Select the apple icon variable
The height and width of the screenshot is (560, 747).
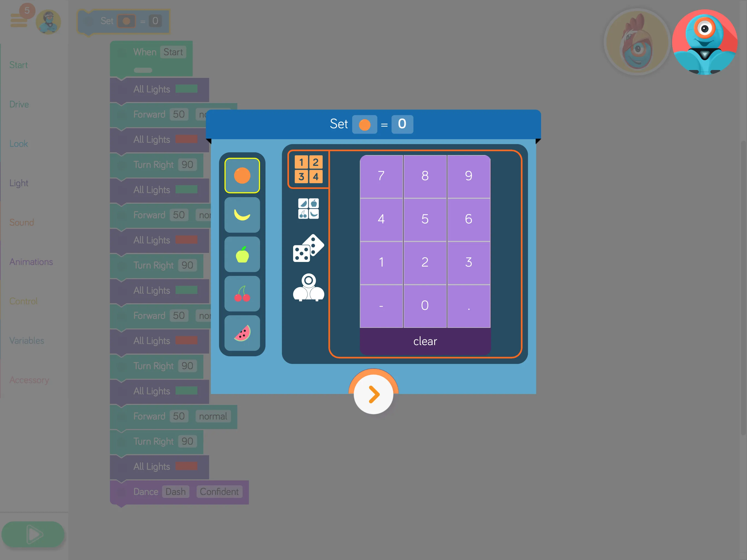click(243, 254)
